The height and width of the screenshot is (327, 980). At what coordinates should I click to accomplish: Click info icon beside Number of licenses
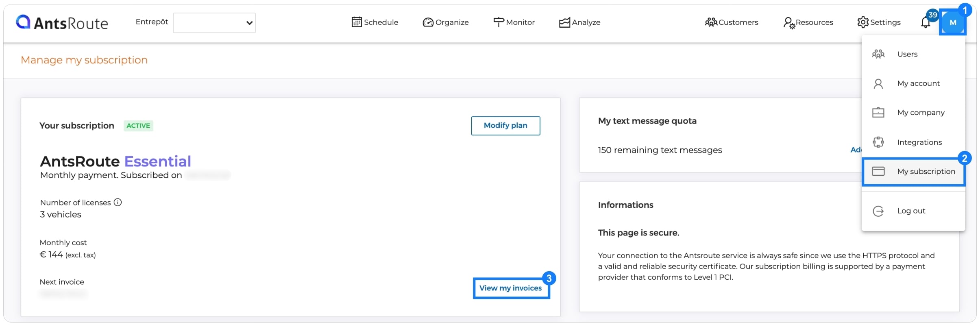(x=118, y=202)
